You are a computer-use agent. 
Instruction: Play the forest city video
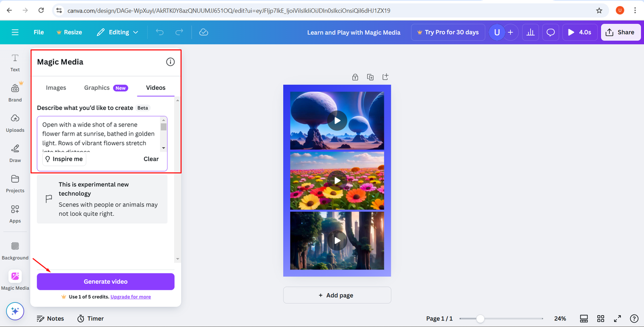[x=337, y=240]
